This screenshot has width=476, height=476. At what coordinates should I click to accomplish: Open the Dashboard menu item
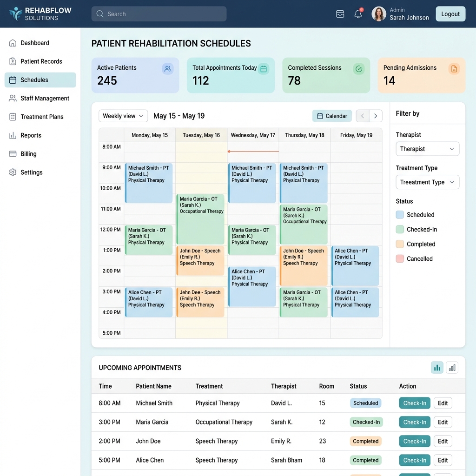40,43
